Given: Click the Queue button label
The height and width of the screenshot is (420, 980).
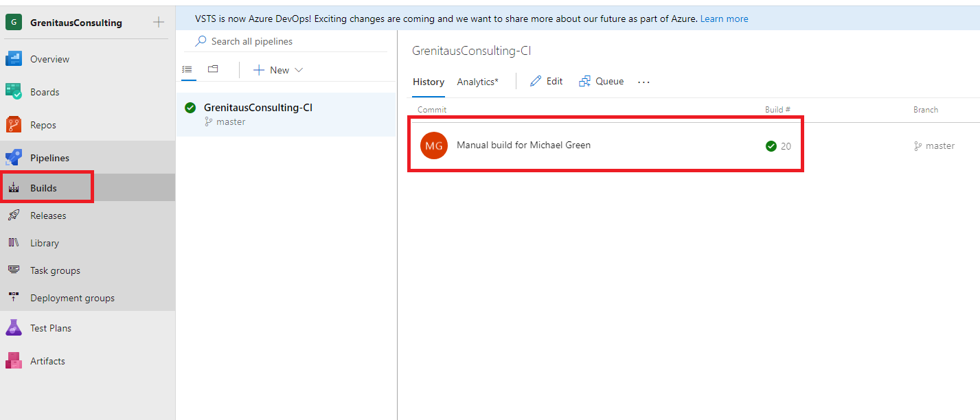Looking at the screenshot, I should pos(610,81).
